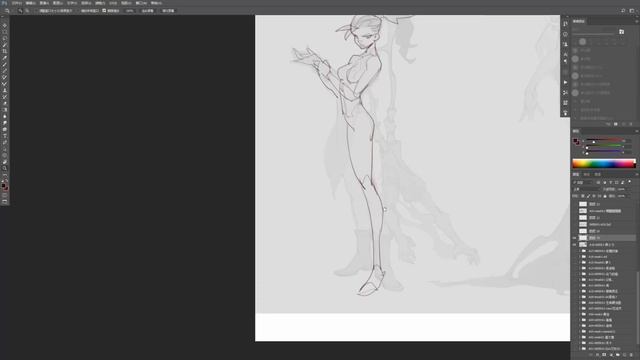Viewport: 640px width, 360px height.
Task: Select the Move tool in the toolbar
Action: point(5,25)
